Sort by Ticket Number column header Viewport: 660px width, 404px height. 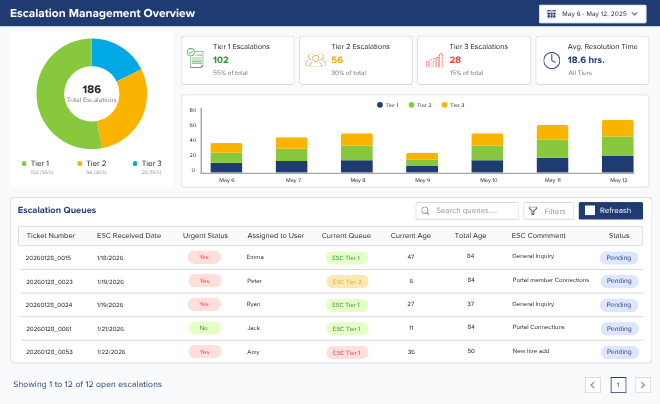(51, 236)
